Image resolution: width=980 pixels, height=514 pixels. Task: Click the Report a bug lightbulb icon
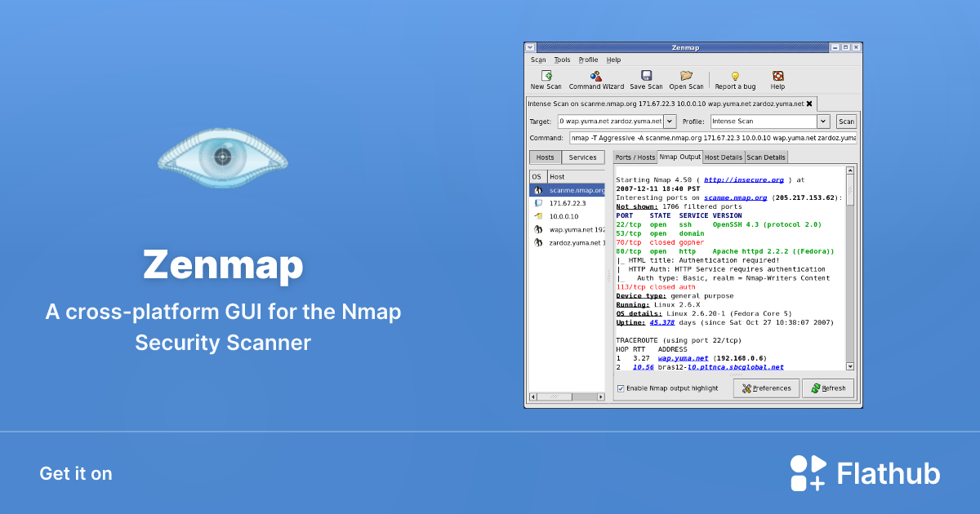point(735,76)
